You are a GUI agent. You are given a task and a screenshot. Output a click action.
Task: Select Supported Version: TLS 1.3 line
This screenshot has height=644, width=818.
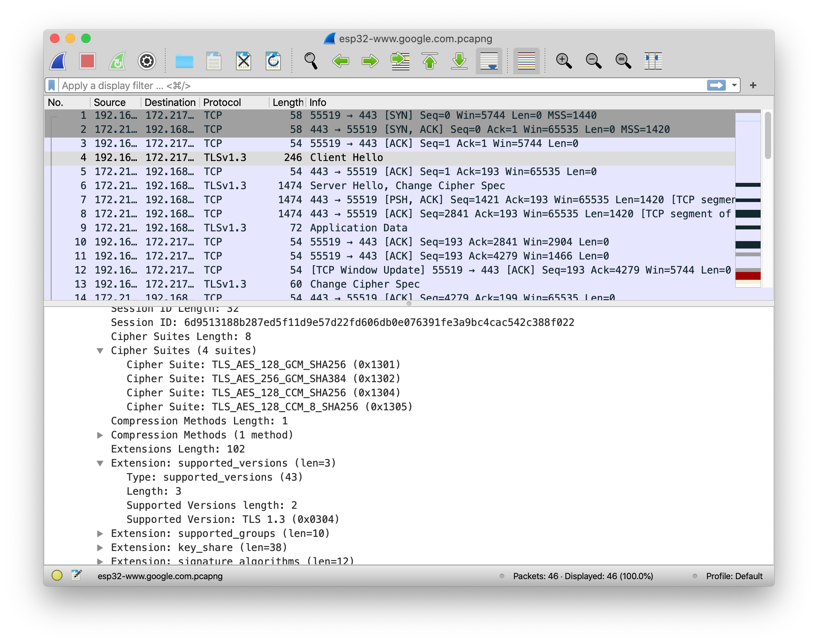click(x=233, y=519)
